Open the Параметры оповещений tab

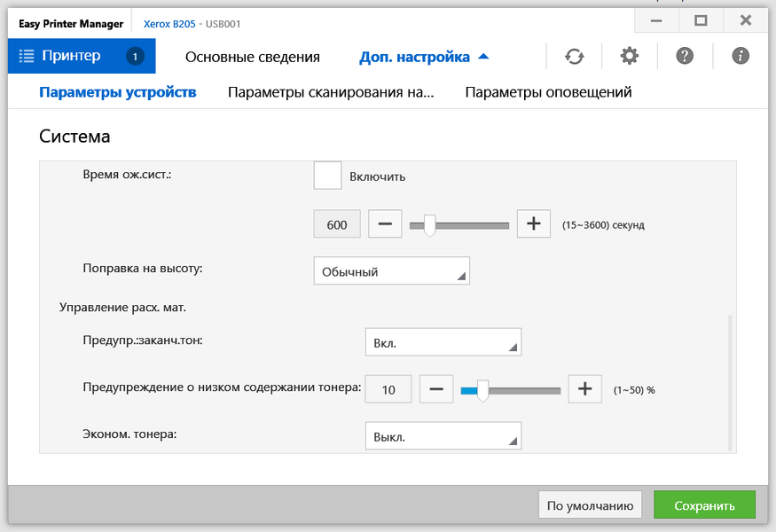click(548, 92)
